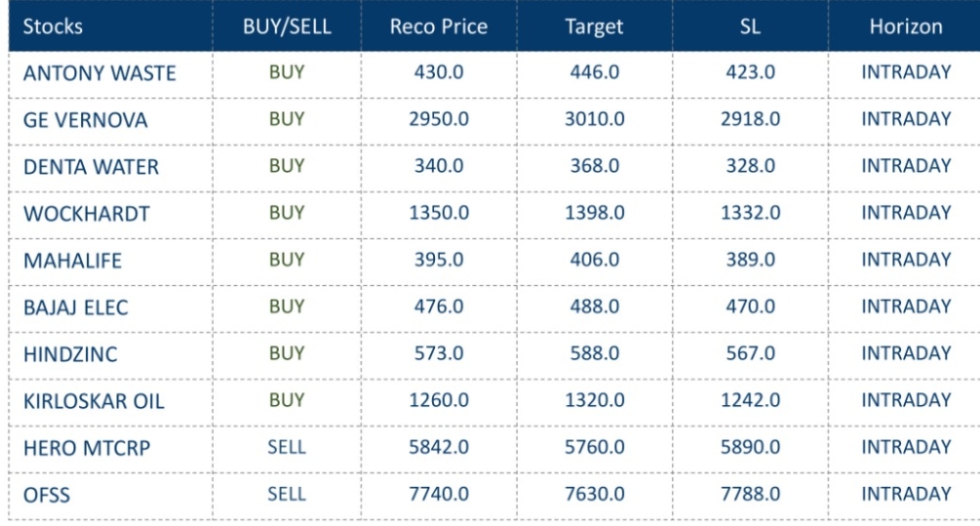Select the SL column header
980x526 pixels.
(751, 26)
